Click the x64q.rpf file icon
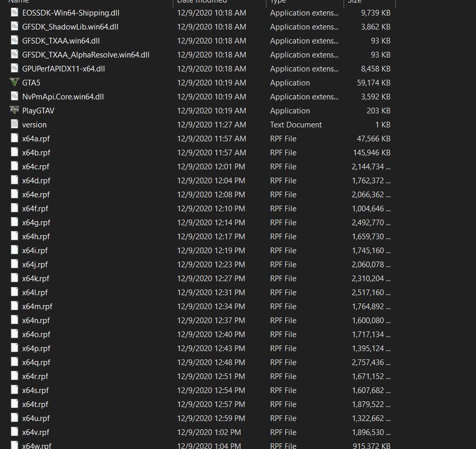 coord(14,362)
